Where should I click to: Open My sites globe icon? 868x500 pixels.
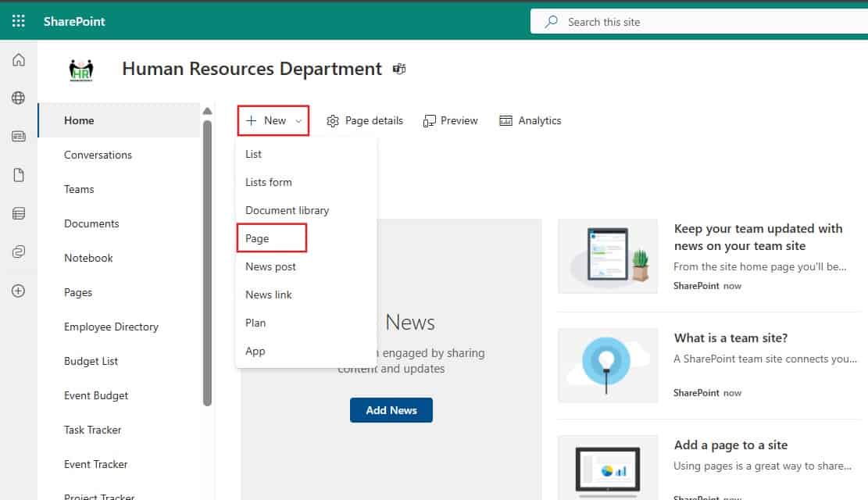[x=18, y=98]
